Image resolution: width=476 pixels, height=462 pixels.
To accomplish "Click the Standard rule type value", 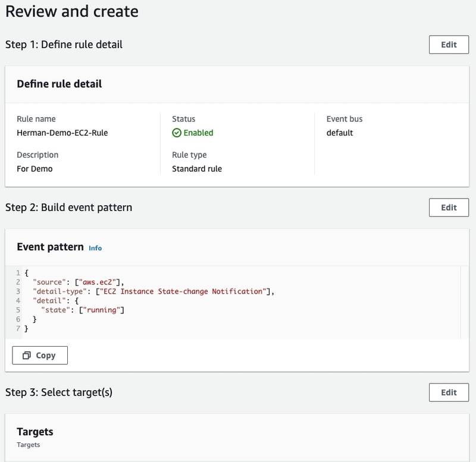I will (197, 169).
